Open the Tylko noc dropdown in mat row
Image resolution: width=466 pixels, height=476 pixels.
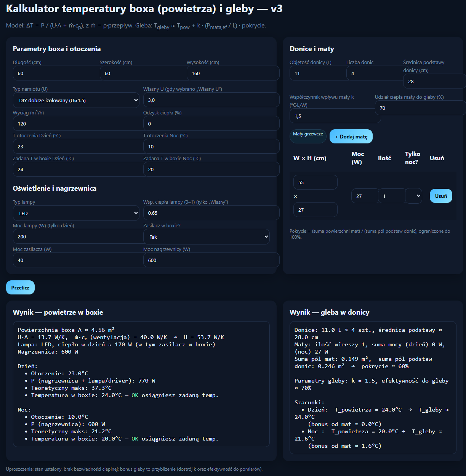point(414,196)
